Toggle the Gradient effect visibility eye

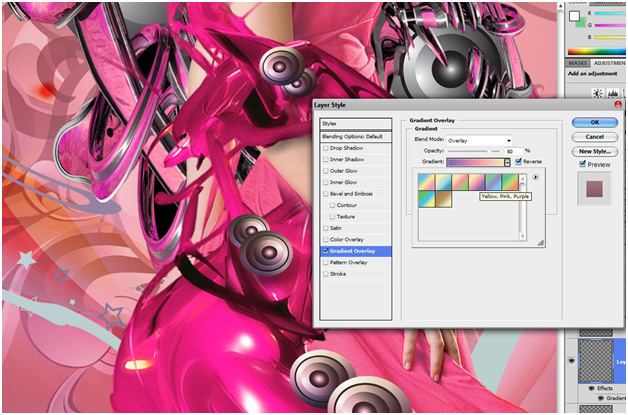coord(601,398)
